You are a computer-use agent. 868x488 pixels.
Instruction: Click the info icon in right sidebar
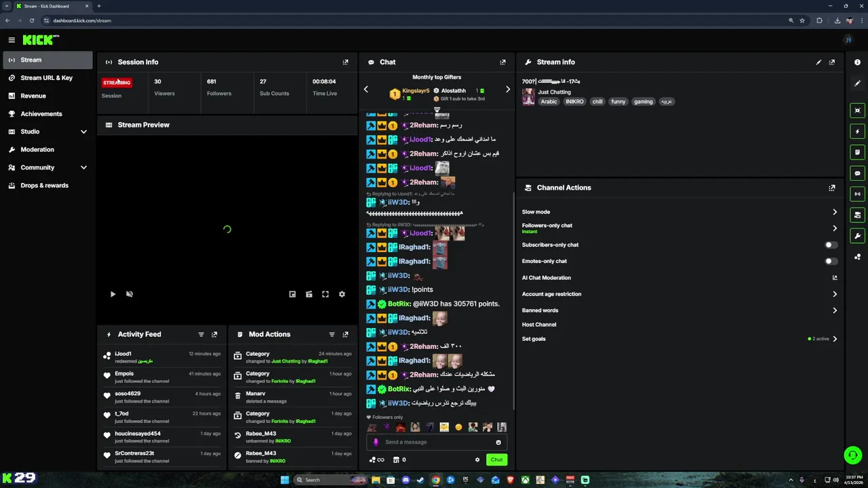tap(858, 62)
